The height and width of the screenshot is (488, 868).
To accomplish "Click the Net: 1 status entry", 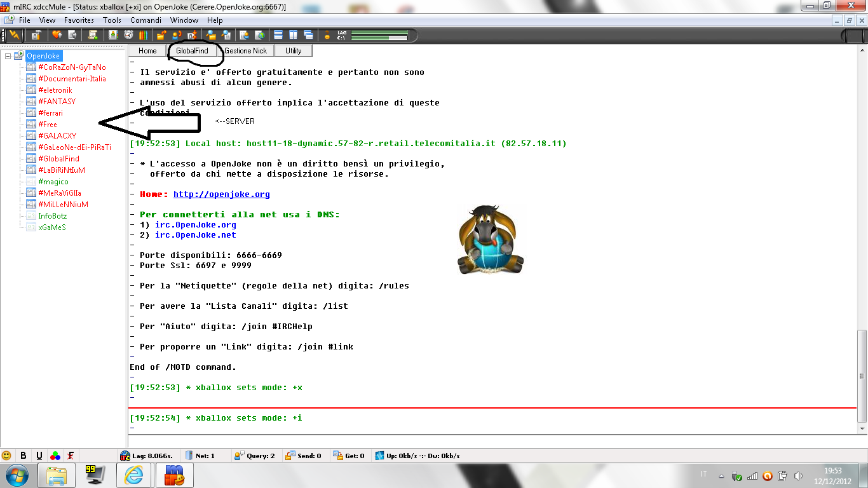I will (x=200, y=456).
